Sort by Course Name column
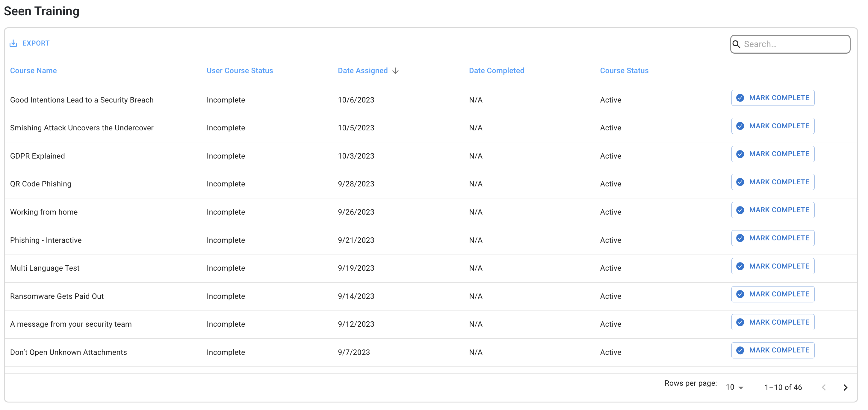 pyautogui.click(x=33, y=70)
